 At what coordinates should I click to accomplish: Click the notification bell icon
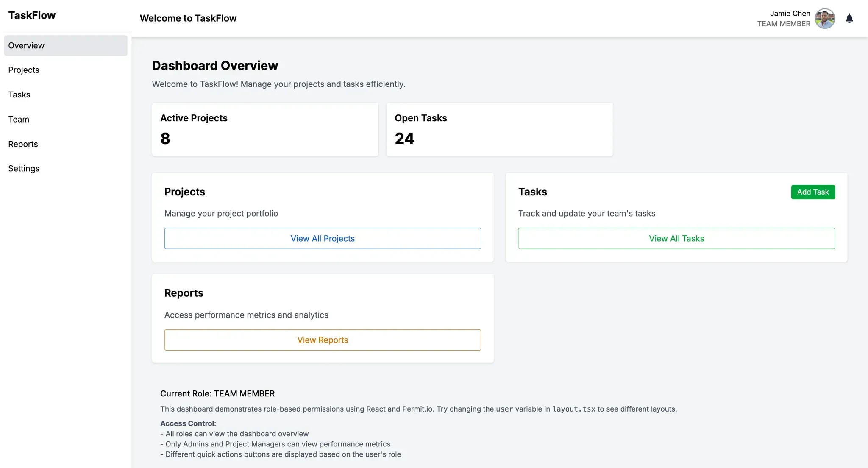coord(849,18)
